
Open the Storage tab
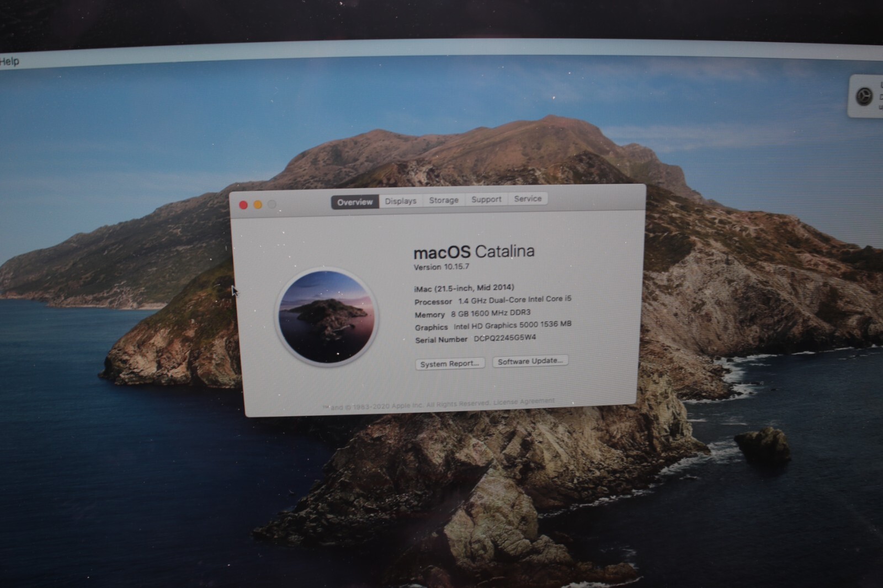tap(444, 200)
